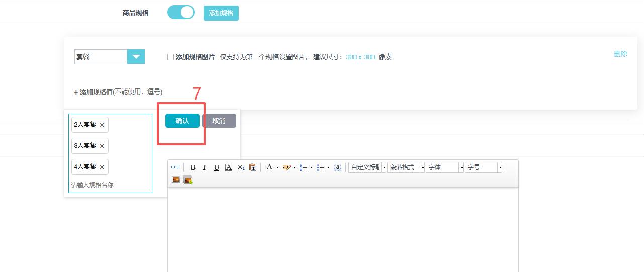Click the 添加规格 button
This screenshot has height=272, width=644.
(x=221, y=13)
